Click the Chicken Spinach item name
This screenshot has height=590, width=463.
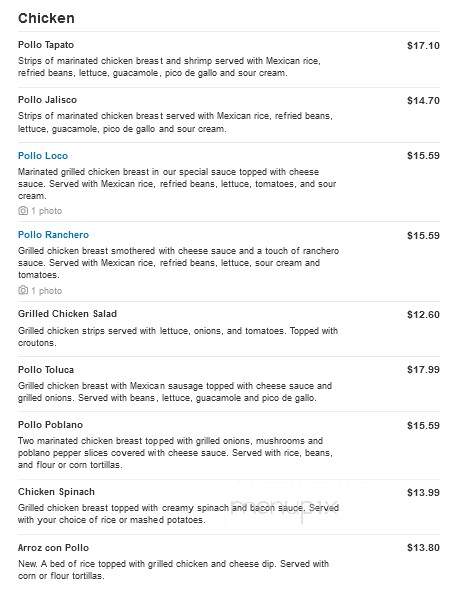(56, 492)
